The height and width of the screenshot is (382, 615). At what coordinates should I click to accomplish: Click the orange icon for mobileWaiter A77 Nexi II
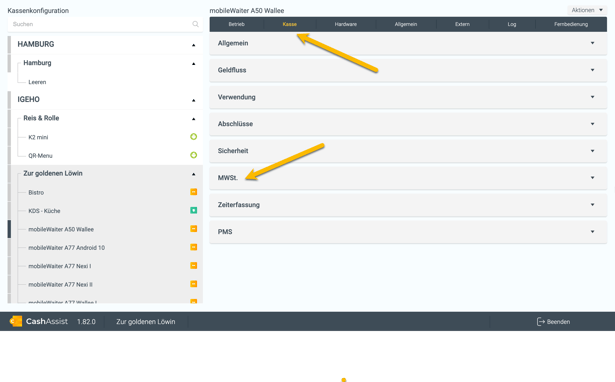[193, 284]
